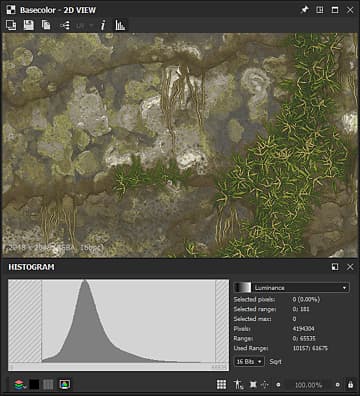
Task: Click the Sqrt button
Action: point(275,362)
